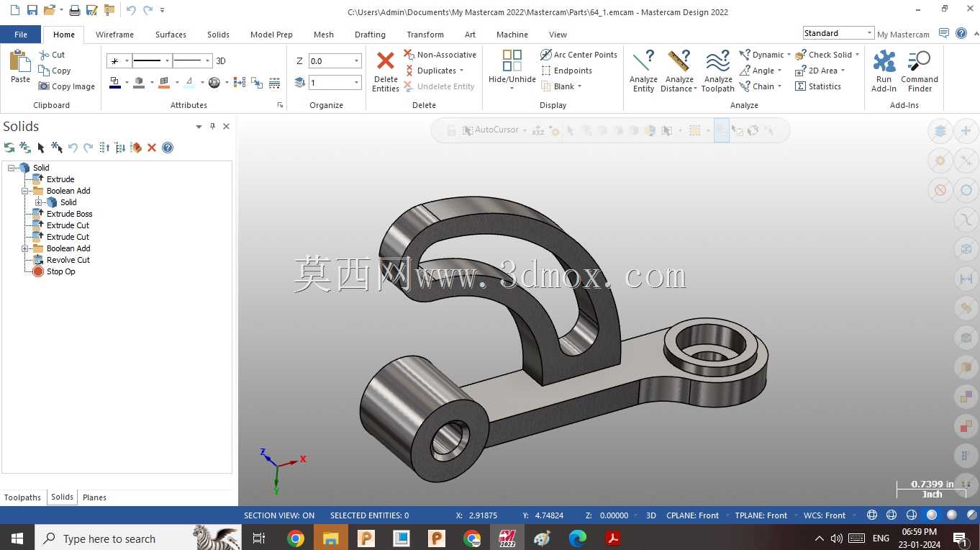The height and width of the screenshot is (550, 980).
Task: Click the Cut scissors command
Action: pos(52,55)
